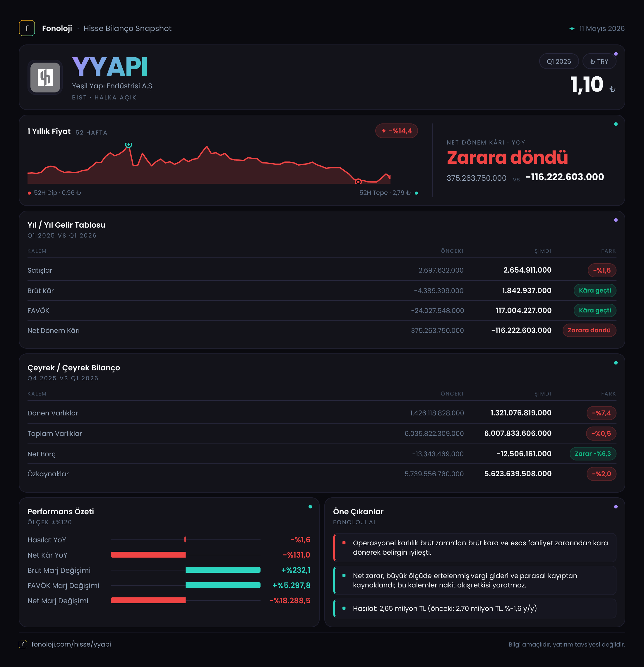Screen dimensions: 644x667
Task: Click the +%232,1 Brüt Marj figure
Action: [296, 570]
